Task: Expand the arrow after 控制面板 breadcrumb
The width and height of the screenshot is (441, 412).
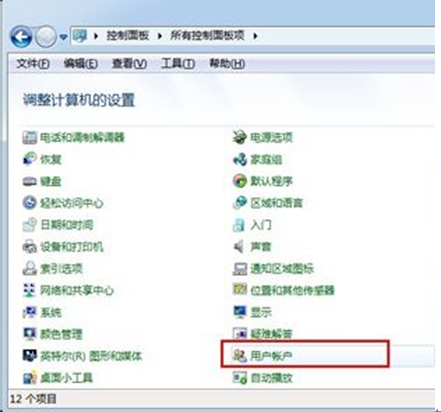Action: [x=160, y=36]
